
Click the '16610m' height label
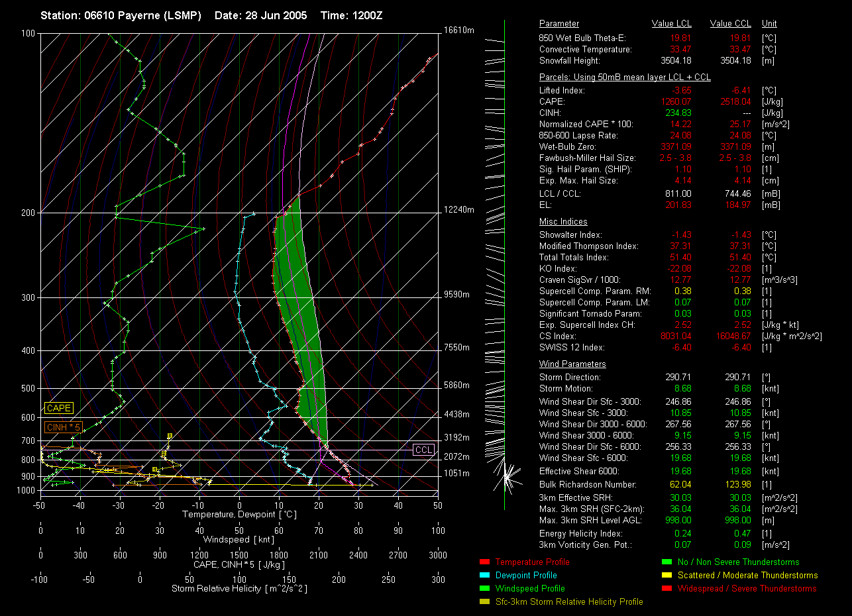click(x=459, y=30)
